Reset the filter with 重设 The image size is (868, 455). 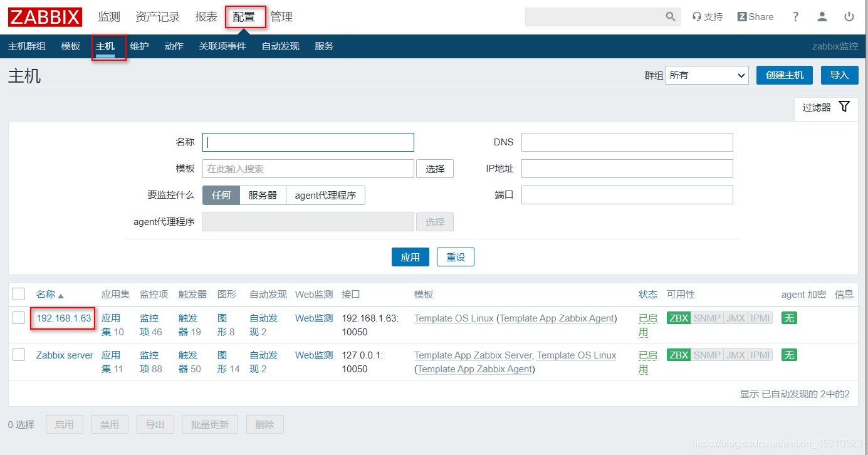pyautogui.click(x=456, y=257)
